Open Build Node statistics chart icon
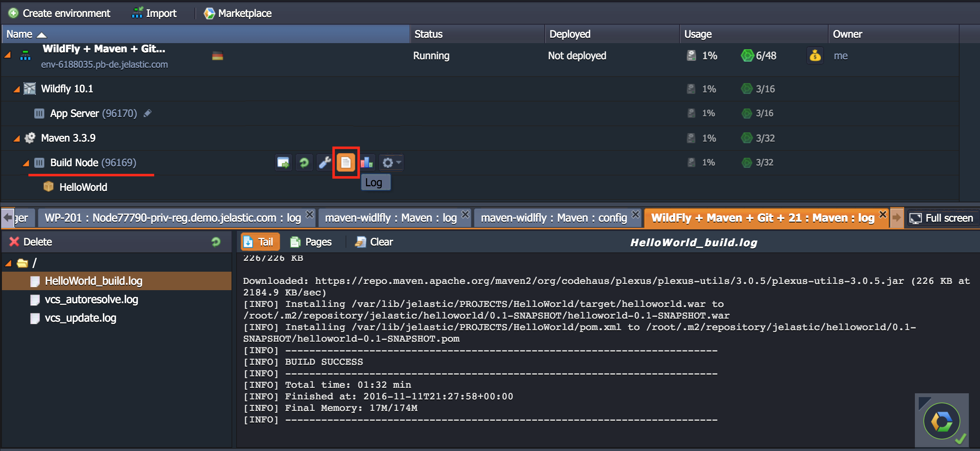Viewport: 980px width, 451px height. tap(367, 162)
